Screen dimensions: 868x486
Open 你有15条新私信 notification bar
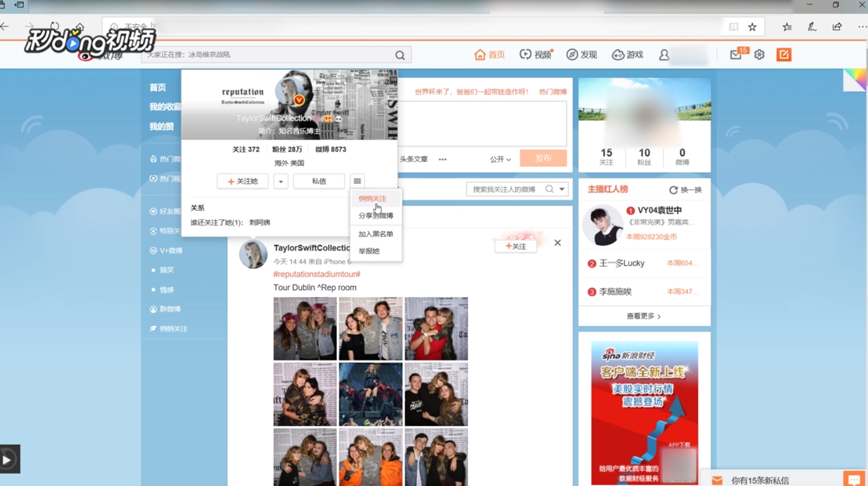(x=760, y=480)
